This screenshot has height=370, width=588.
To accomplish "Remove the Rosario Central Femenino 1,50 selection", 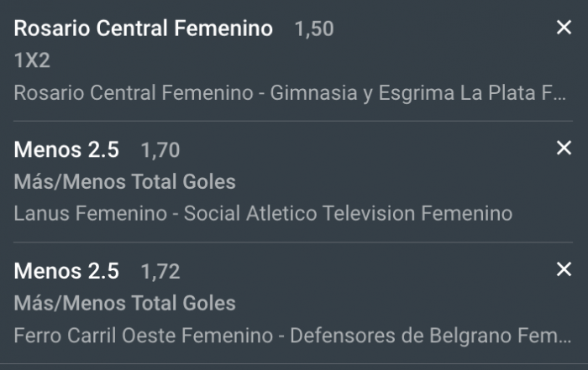I will 564,29.
